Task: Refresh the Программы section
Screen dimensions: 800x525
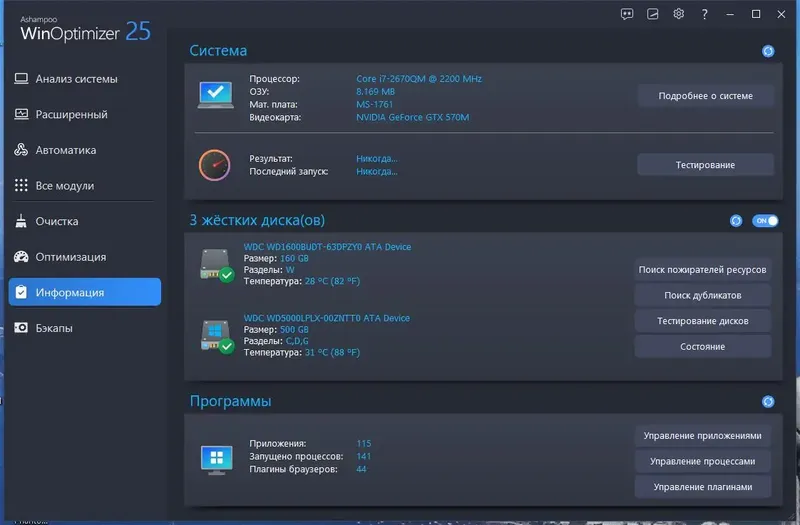Action: (x=768, y=402)
